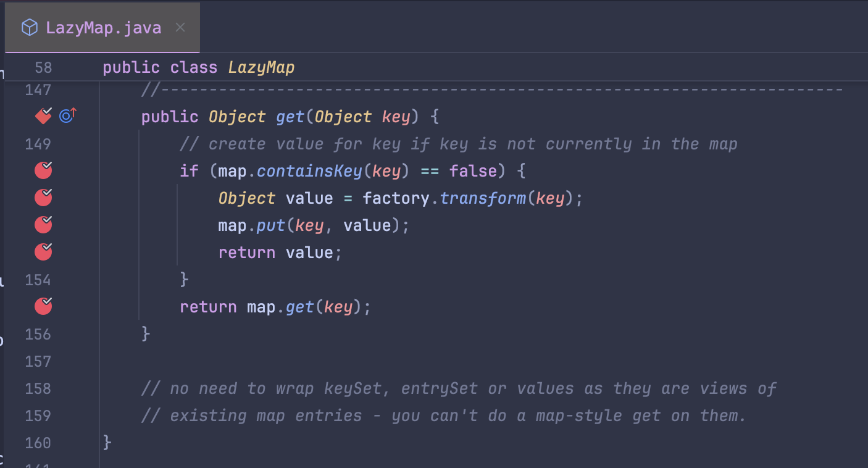This screenshot has height=468, width=868.
Task: Close the LazyMap.java tab
Action: (x=180, y=27)
